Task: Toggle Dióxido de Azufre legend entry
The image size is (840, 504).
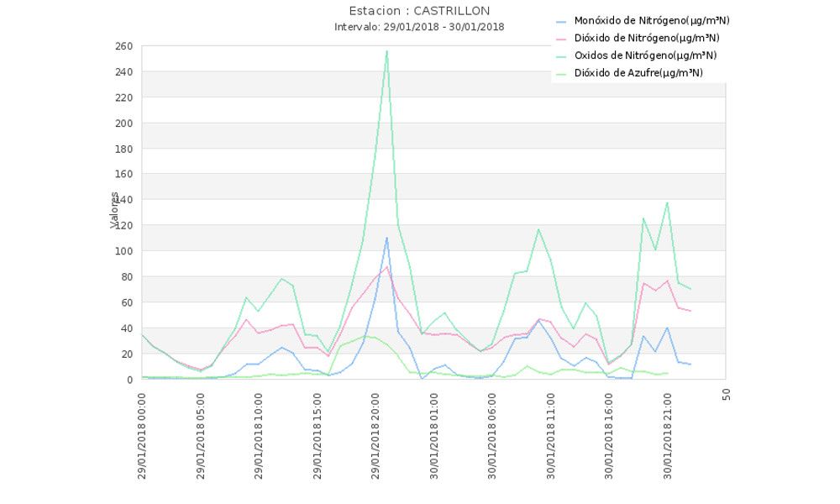Action: click(x=638, y=73)
